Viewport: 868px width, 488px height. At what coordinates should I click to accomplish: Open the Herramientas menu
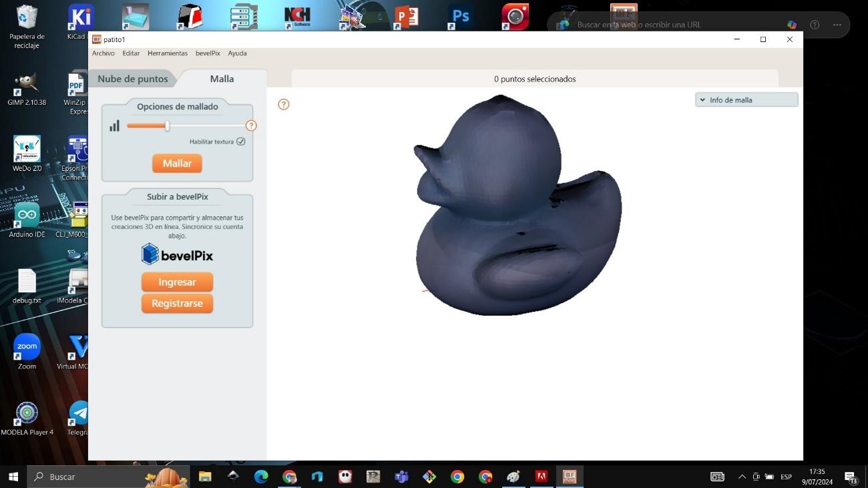(168, 53)
